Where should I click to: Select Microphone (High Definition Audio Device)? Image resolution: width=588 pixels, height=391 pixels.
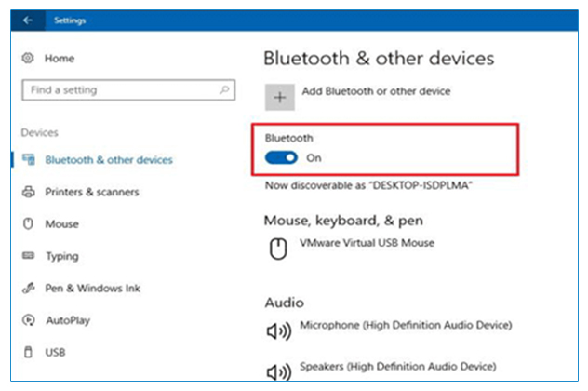pos(406,325)
